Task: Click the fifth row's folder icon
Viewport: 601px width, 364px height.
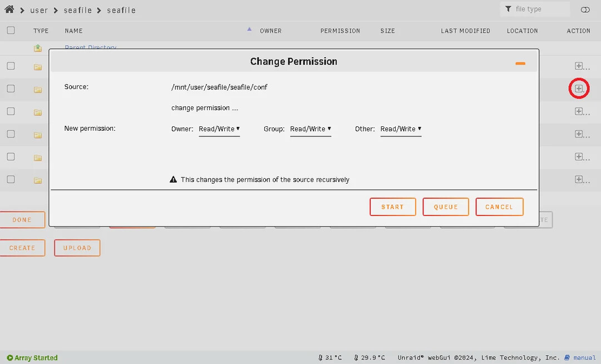Action: click(38, 158)
